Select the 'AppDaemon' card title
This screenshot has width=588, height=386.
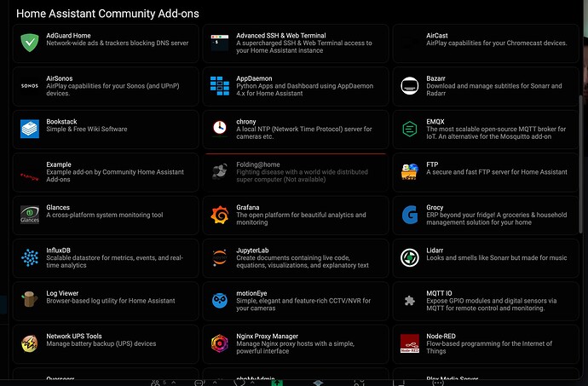click(254, 78)
